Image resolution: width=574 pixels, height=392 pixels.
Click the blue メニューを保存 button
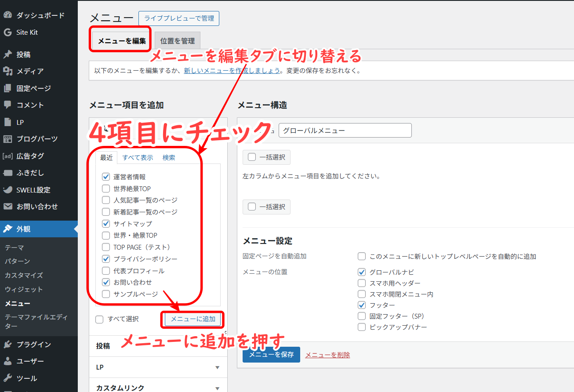pyautogui.click(x=271, y=355)
